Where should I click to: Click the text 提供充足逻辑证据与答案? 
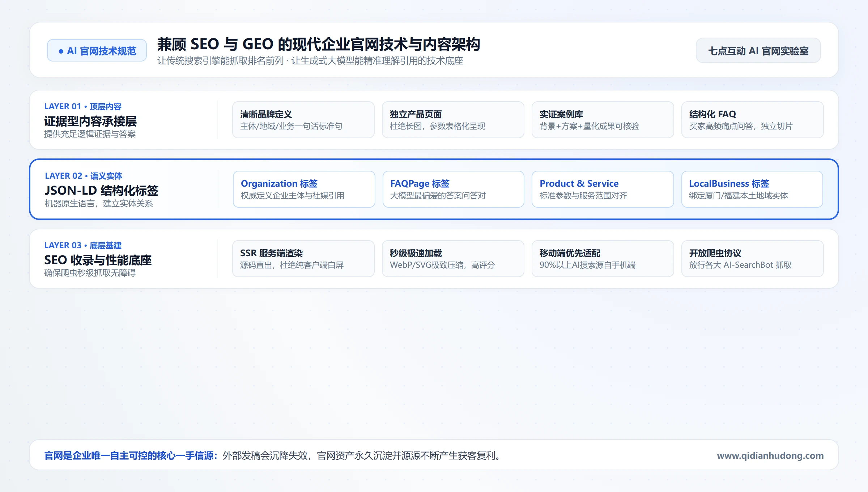click(x=90, y=134)
